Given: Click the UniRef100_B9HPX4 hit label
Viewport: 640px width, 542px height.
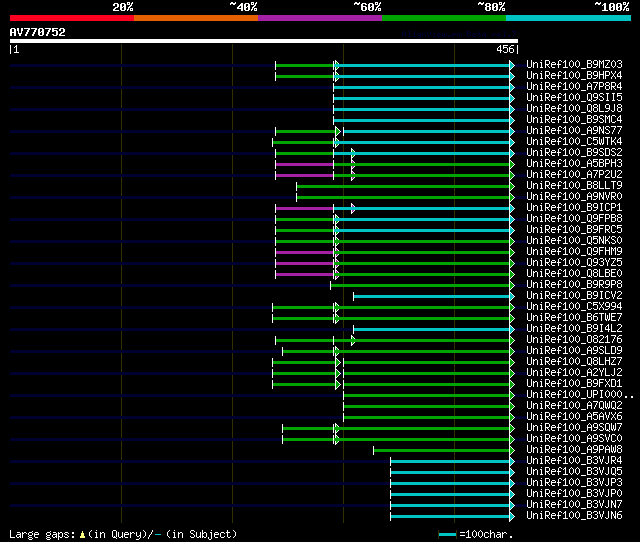Looking at the screenshot, I should coord(574,76).
